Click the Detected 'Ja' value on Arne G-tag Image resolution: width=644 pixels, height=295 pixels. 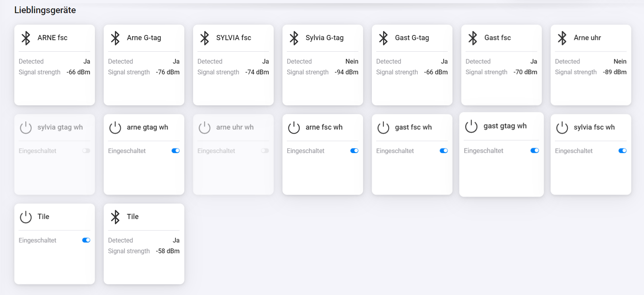coord(176,62)
